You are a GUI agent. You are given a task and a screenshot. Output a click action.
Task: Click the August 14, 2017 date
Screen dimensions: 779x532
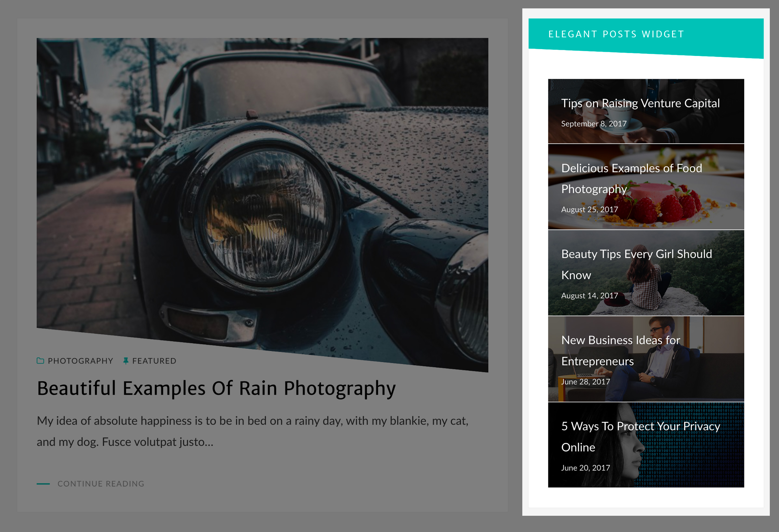point(589,295)
